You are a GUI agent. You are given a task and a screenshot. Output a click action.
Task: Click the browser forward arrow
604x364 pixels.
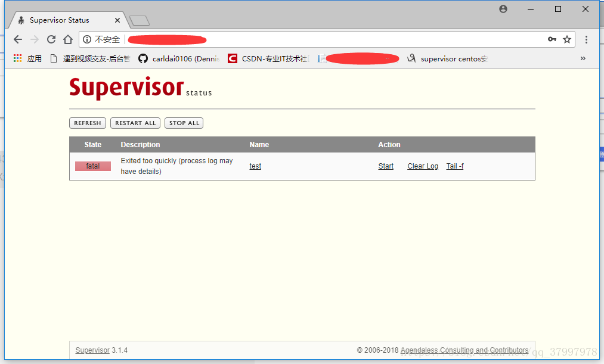(x=35, y=39)
